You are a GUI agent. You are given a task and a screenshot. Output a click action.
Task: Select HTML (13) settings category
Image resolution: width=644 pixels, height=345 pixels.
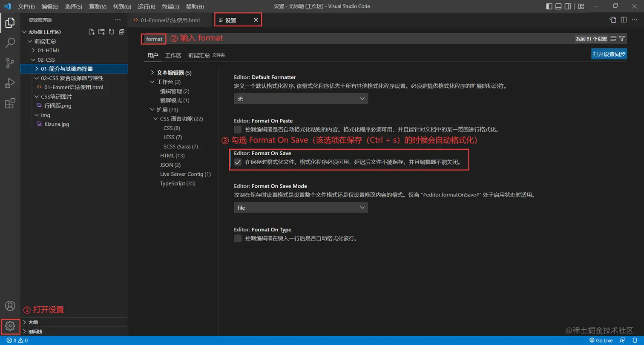pos(172,156)
